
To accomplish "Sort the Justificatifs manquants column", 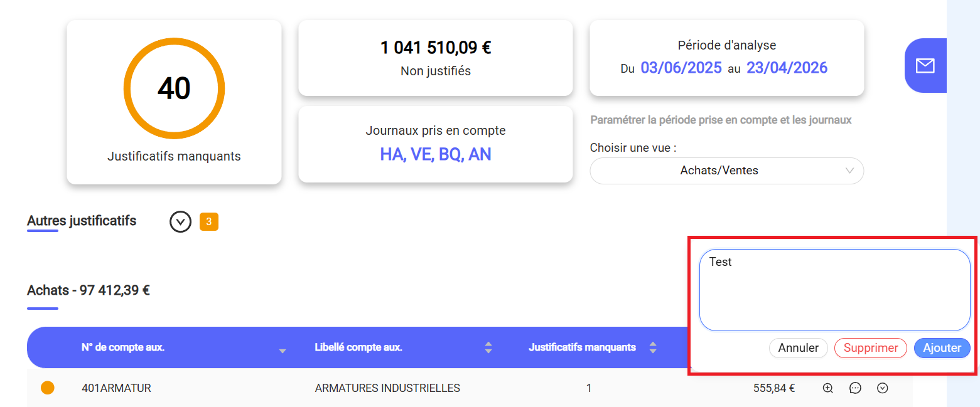I will 653,347.
